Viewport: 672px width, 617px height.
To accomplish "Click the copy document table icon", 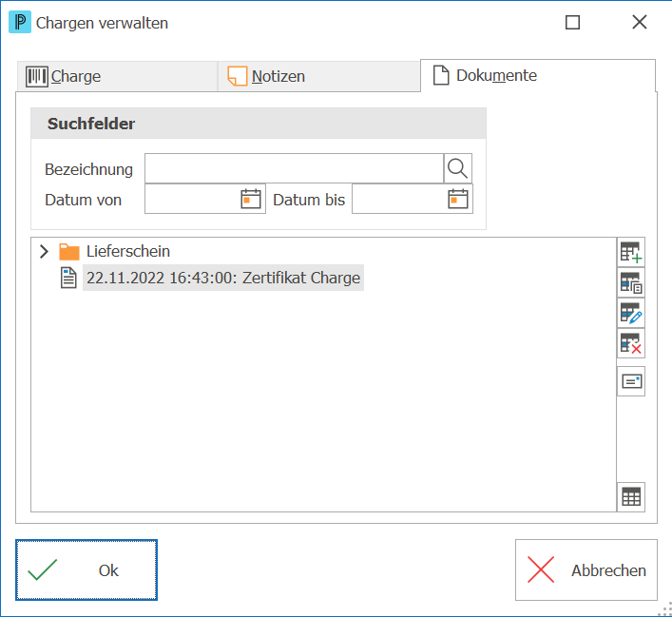I will tap(631, 283).
